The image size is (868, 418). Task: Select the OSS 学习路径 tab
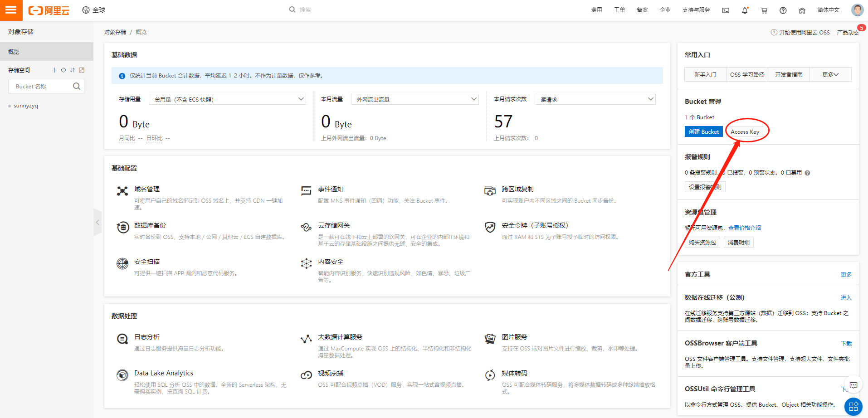click(747, 74)
